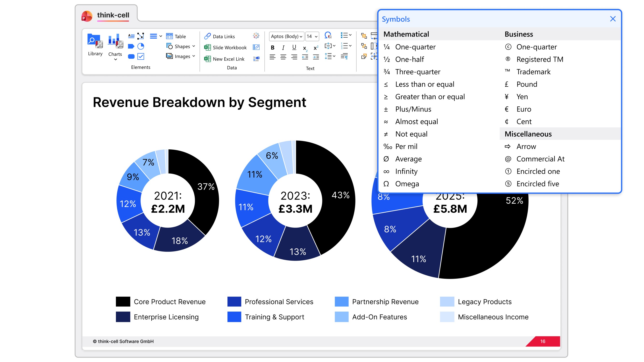644x362 pixels.
Task: Insert a checkbox element
Action: (x=141, y=56)
